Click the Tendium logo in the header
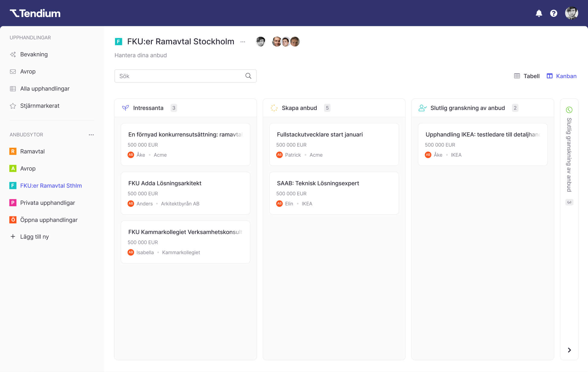 [x=35, y=13]
